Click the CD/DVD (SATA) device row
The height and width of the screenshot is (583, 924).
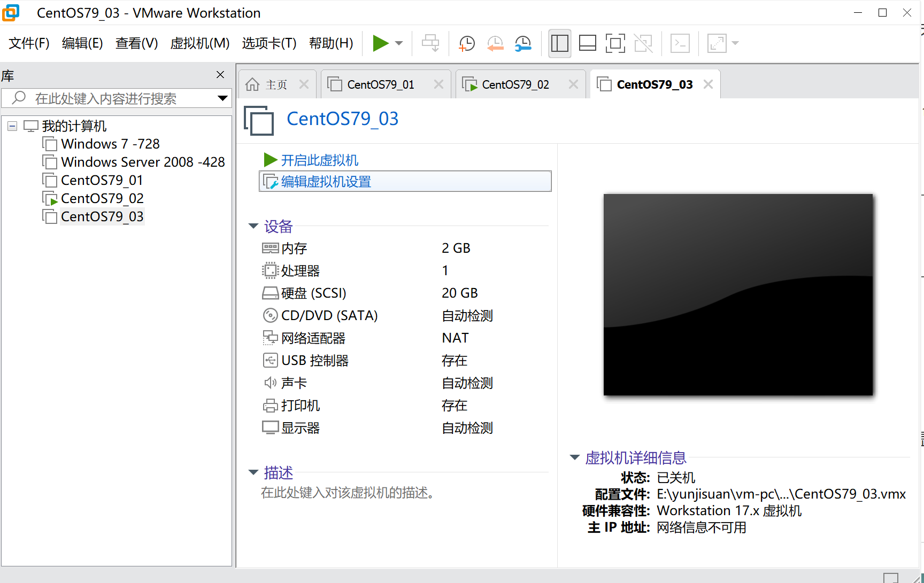click(377, 315)
